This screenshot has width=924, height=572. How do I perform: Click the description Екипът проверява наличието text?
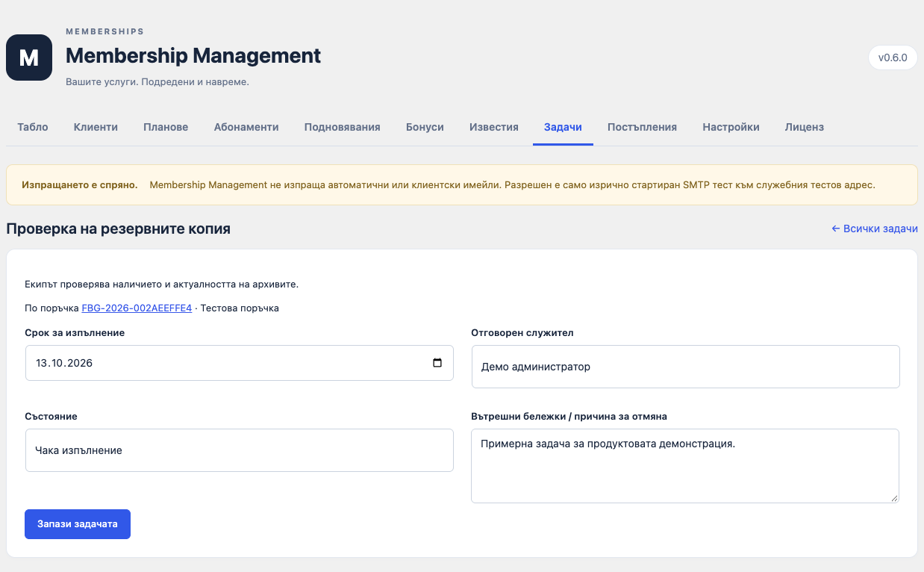point(162,285)
